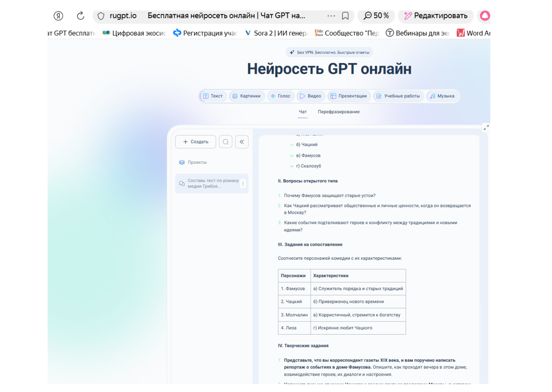Create a new chat with Создать
The width and height of the screenshot is (552, 392).
(195, 142)
